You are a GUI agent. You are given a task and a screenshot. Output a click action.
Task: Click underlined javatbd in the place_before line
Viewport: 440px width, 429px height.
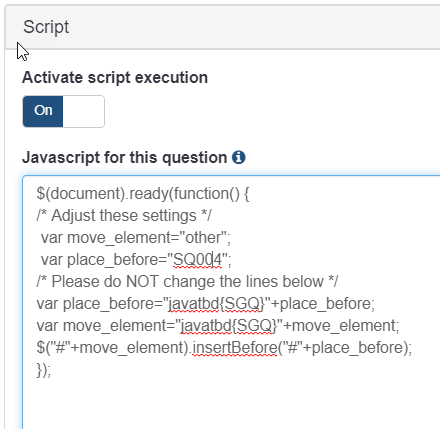tap(194, 304)
